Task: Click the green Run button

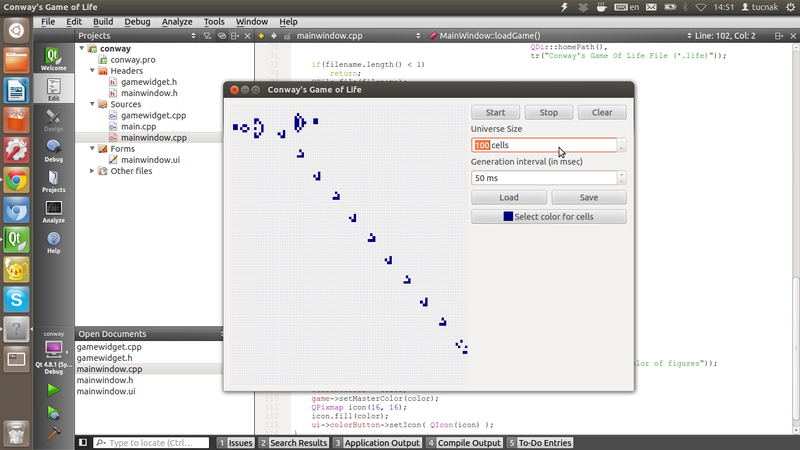Action: [x=53, y=390]
